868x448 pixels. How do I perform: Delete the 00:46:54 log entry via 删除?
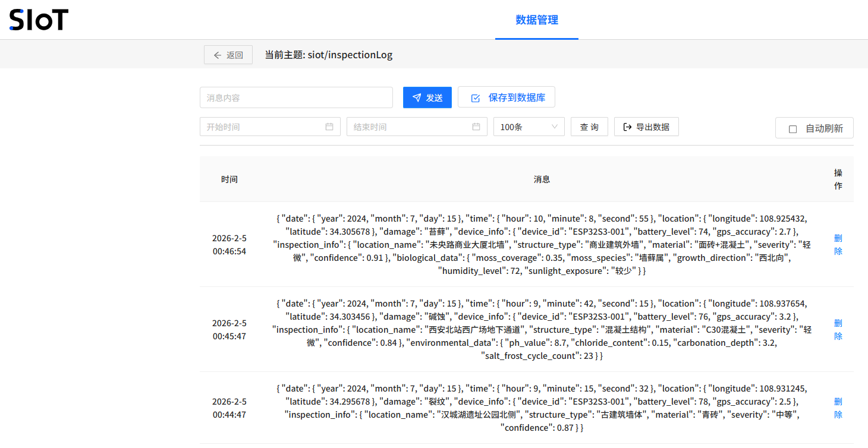[x=838, y=244]
